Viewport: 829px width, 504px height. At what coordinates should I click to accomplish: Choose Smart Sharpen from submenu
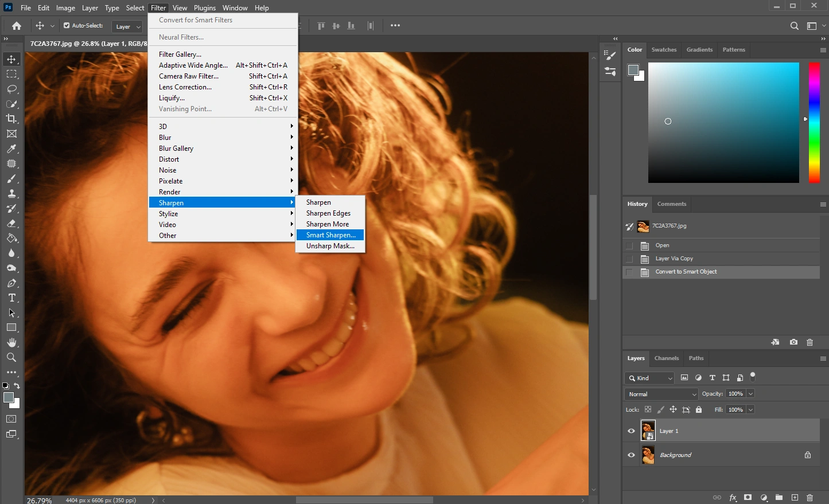pyautogui.click(x=330, y=235)
